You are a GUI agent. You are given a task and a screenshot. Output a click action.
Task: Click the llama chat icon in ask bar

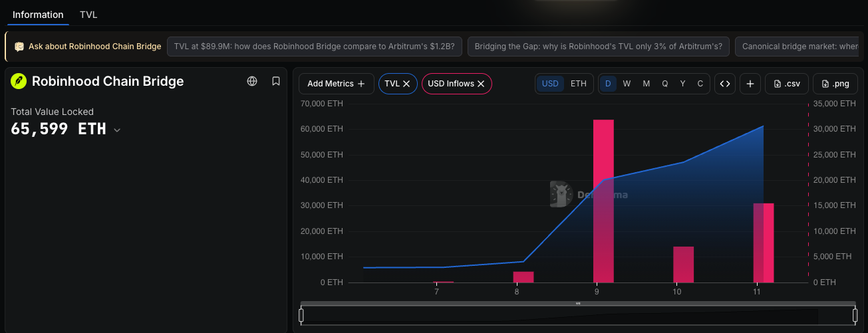[x=19, y=47]
